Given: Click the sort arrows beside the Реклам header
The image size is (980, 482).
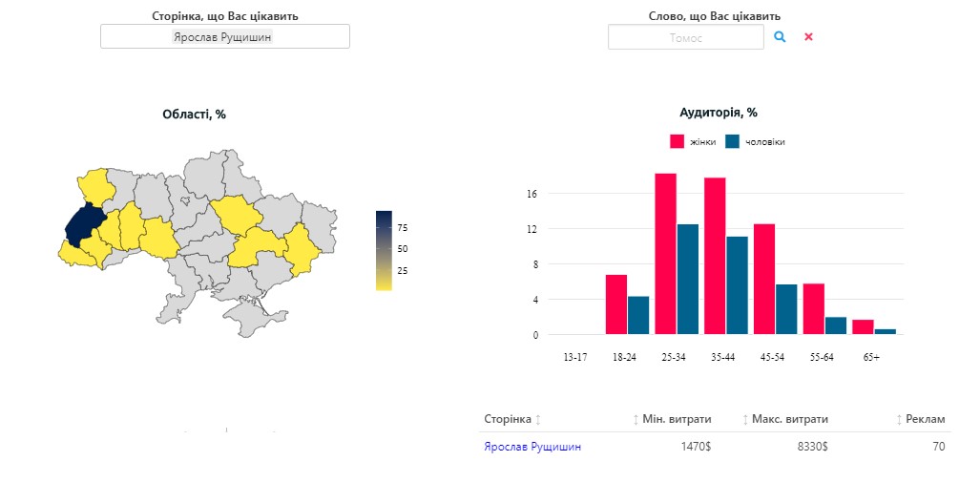Looking at the screenshot, I should tap(898, 420).
